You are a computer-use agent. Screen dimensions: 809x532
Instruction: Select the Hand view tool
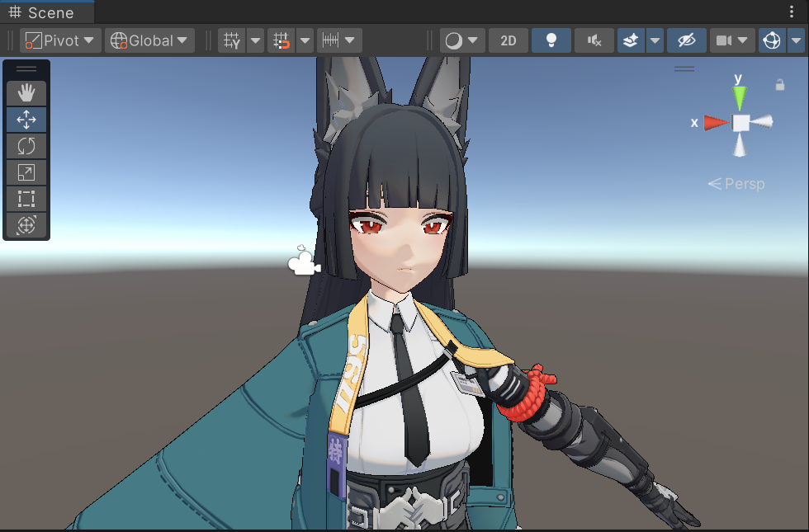click(26, 93)
